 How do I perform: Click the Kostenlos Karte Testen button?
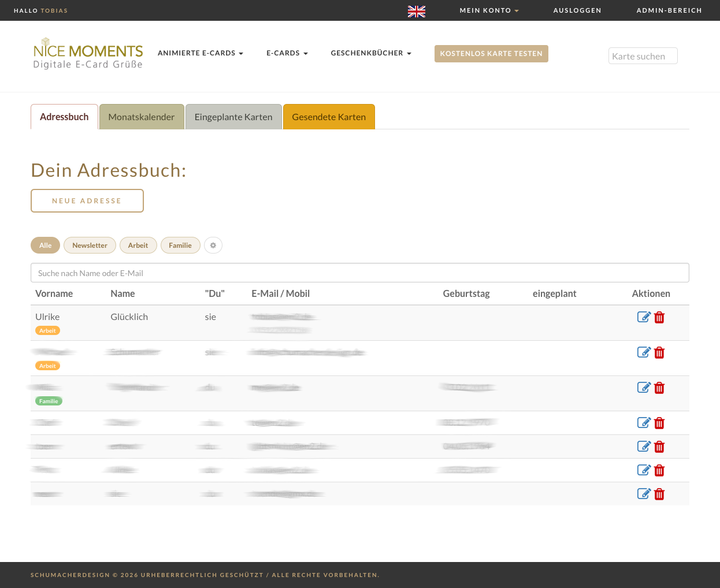pos(491,54)
